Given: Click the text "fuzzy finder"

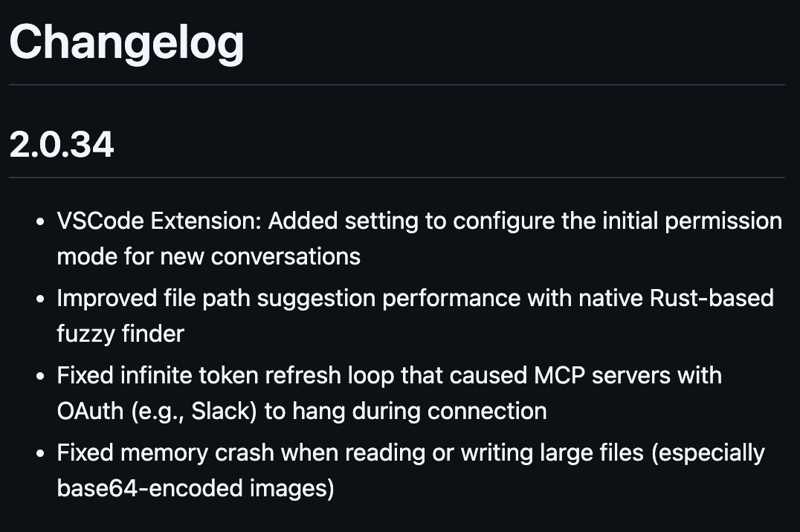Looking at the screenshot, I should (120, 334).
